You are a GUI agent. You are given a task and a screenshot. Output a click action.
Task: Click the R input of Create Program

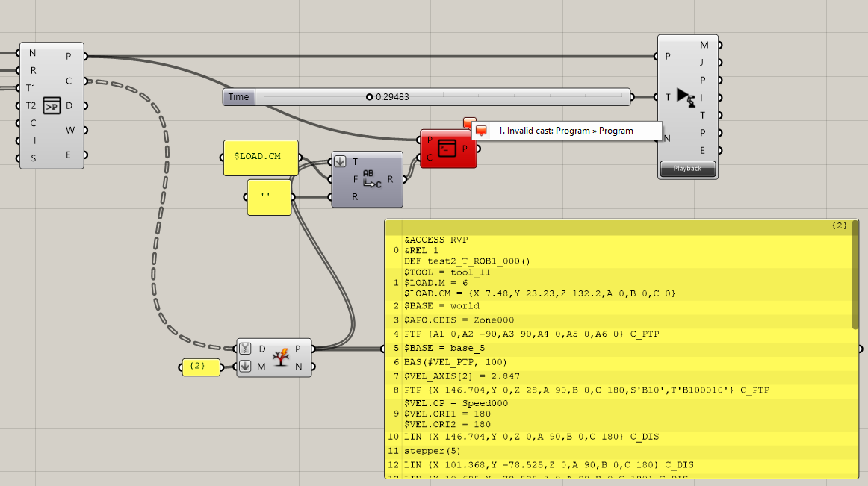(x=33, y=70)
